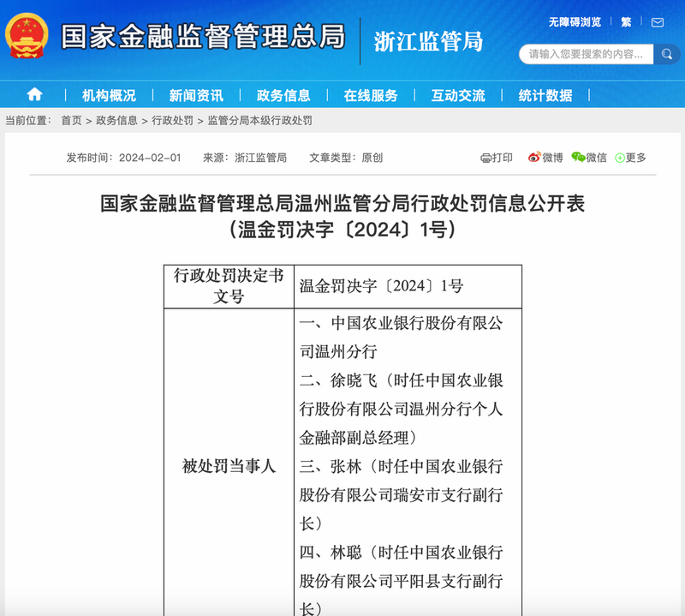Open the 机构概况 menu
685x616 pixels.
coord(109,95)
